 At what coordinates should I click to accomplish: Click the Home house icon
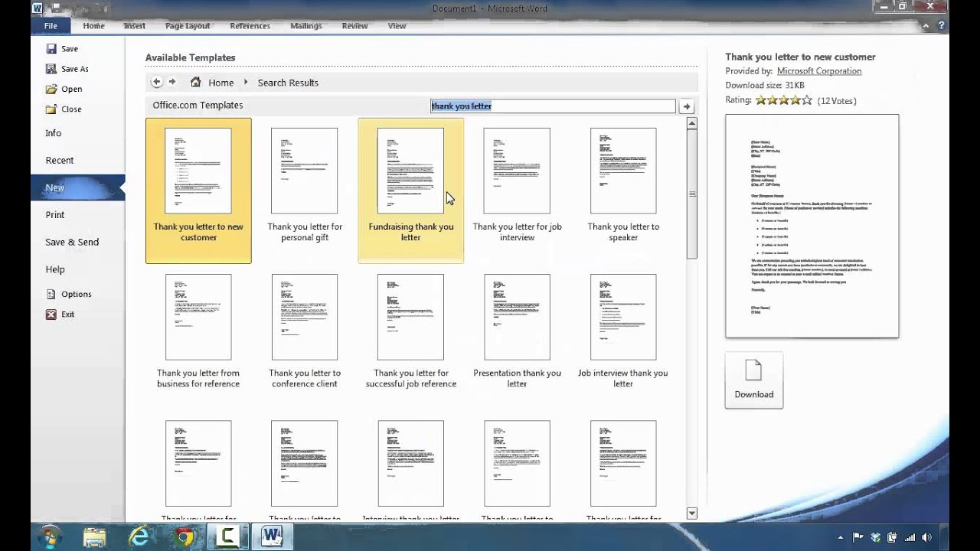196,82
